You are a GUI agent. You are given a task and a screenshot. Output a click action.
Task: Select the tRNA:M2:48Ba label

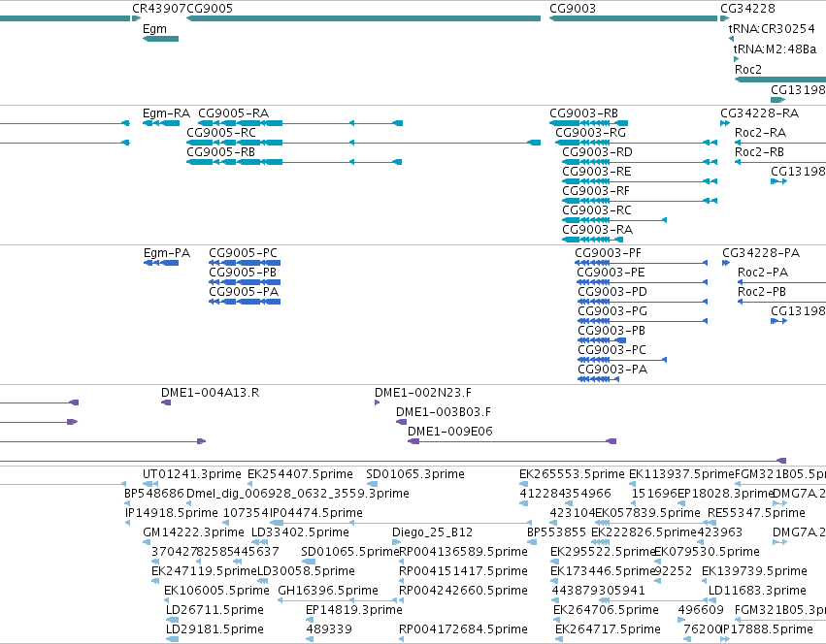coord(775,49)
